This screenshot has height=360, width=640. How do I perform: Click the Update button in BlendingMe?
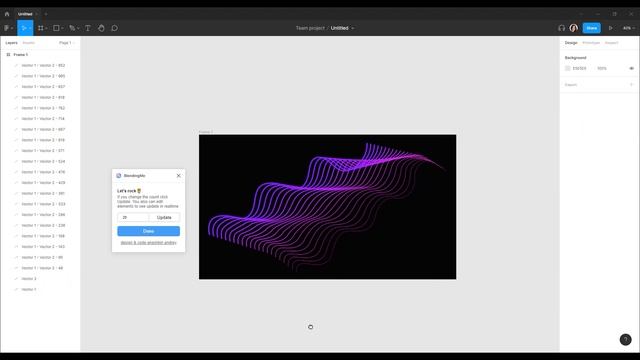point(164,218)
